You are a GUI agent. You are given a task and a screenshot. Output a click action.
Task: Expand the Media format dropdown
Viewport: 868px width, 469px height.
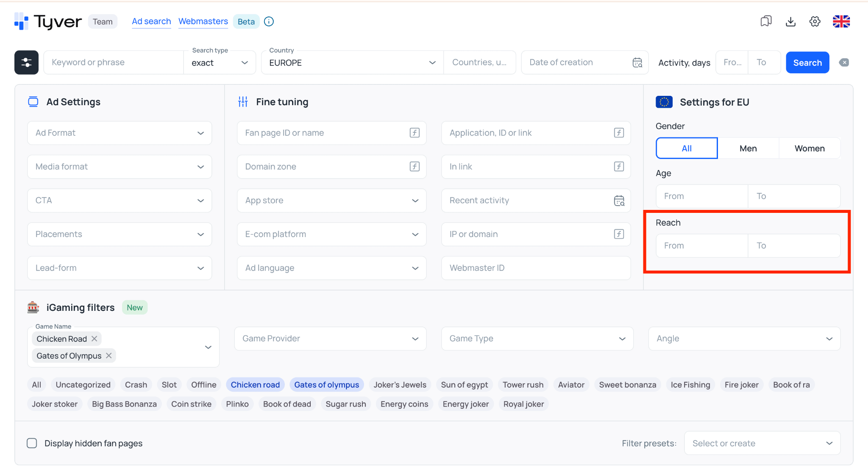120,166
